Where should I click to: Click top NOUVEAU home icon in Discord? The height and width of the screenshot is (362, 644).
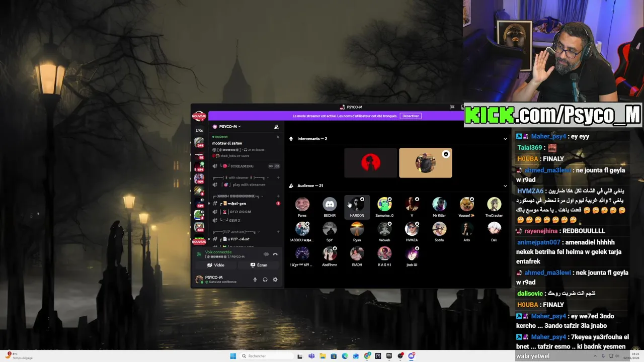(199, 116)
